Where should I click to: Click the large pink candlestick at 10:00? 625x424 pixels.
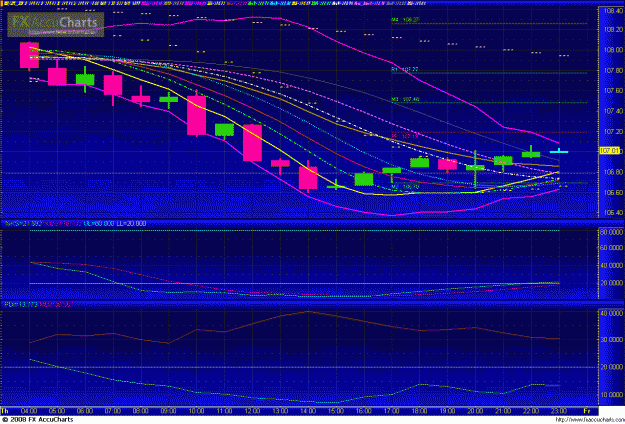(197, 115)
